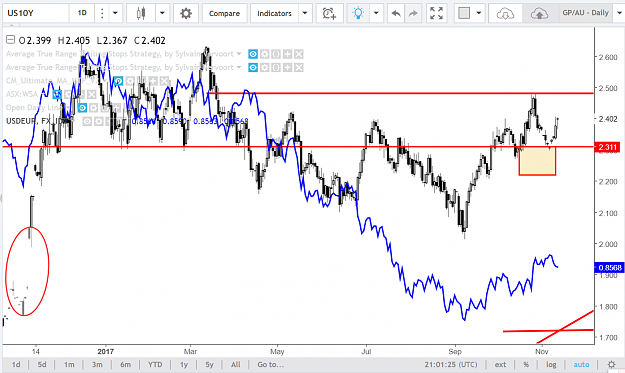Set the range to 1m
Image resolution: width=625 pixels, height=373 pixels.
click(x=69, y=364)
